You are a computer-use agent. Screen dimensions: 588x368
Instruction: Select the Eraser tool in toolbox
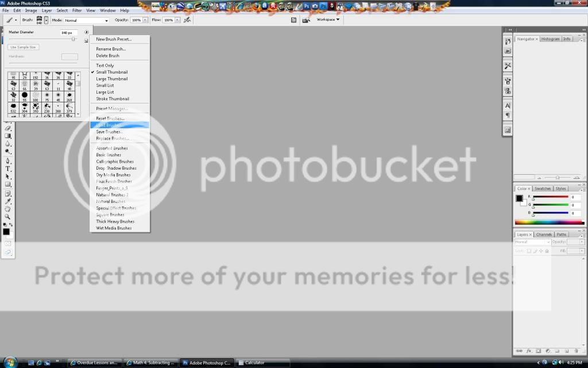[x=7, y=128]
